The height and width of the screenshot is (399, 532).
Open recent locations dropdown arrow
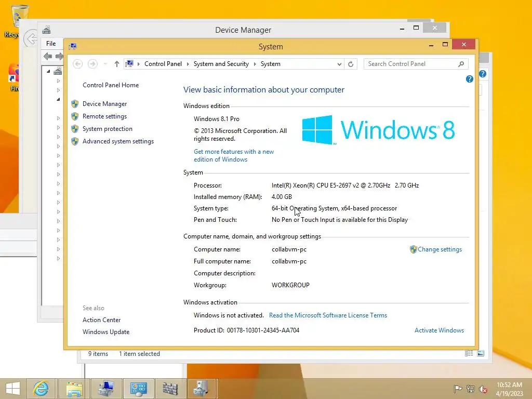click(x=105, y=64)
